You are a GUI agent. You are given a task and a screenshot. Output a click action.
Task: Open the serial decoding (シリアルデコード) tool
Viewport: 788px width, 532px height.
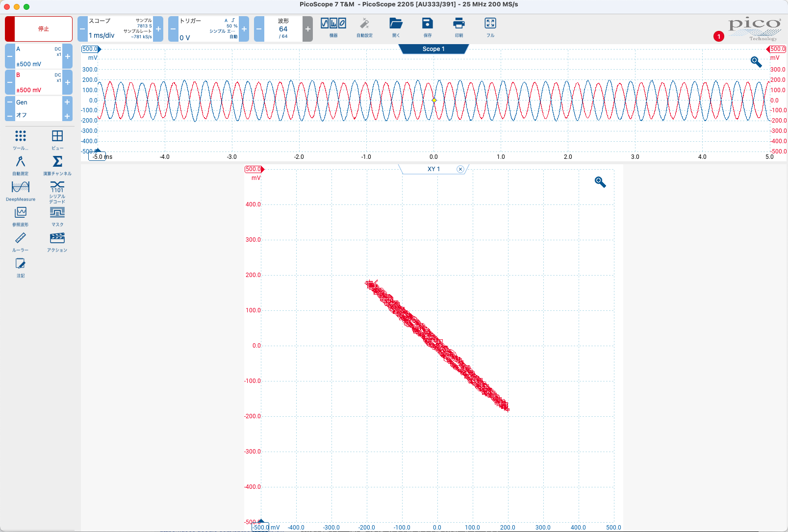tap(57, 191)
